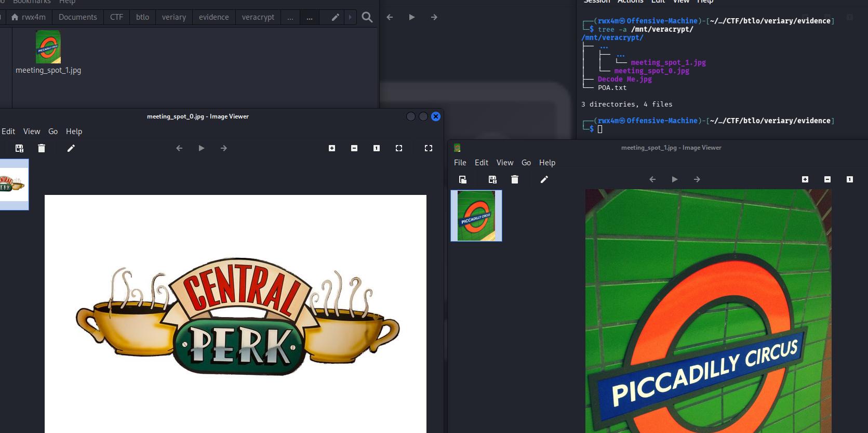
Task: Click the open file icon in meeting_spot_1.jpg viewer
Action: point(463,179)
